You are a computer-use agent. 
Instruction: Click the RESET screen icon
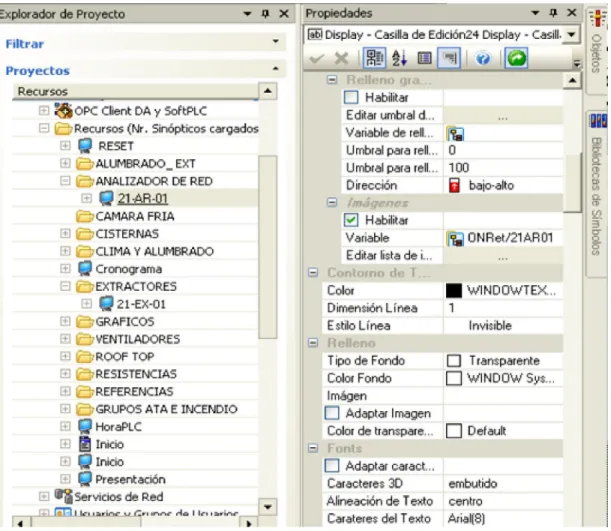click(x=85, y=146)
